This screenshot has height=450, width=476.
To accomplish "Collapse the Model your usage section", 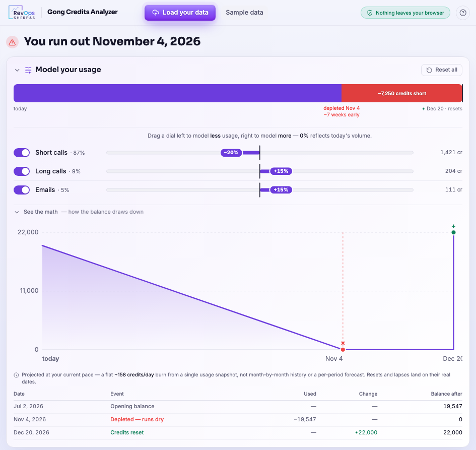I will (17, 70).
